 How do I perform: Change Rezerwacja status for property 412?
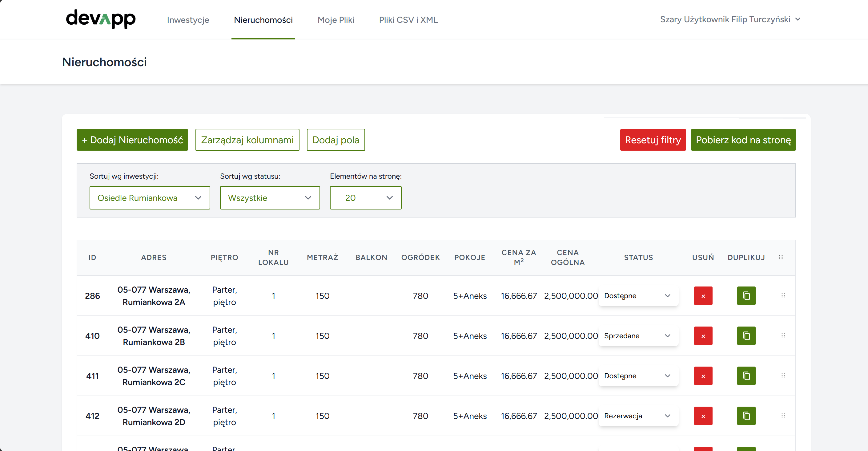(638, 416)
